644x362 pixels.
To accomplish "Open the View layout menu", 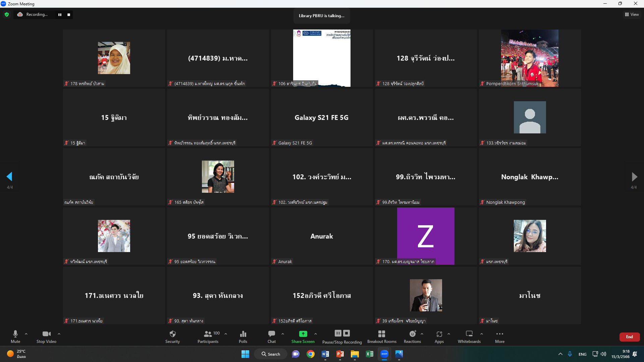I will [x=632, y=14].
